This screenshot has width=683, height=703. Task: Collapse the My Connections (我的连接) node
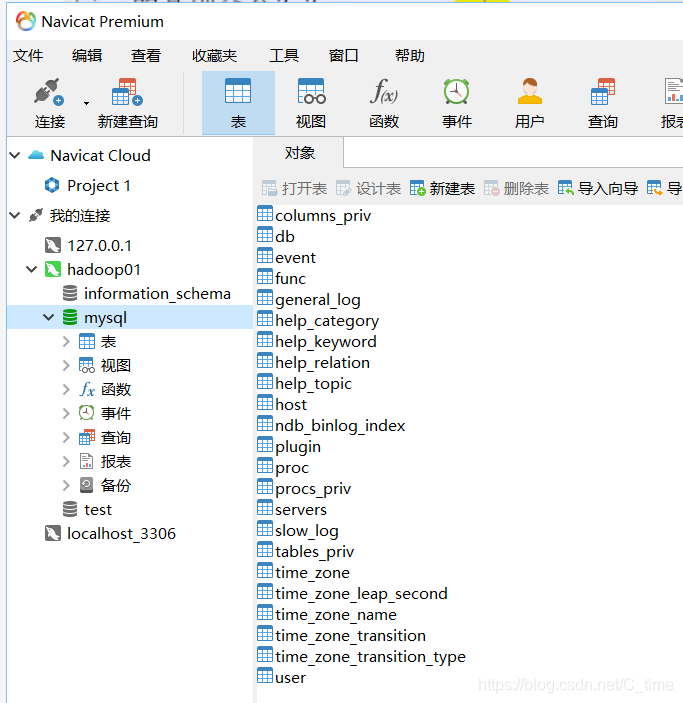15,216
